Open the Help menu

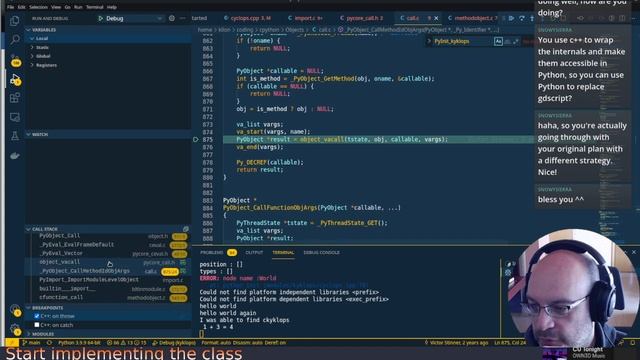(x=111, y=7)
